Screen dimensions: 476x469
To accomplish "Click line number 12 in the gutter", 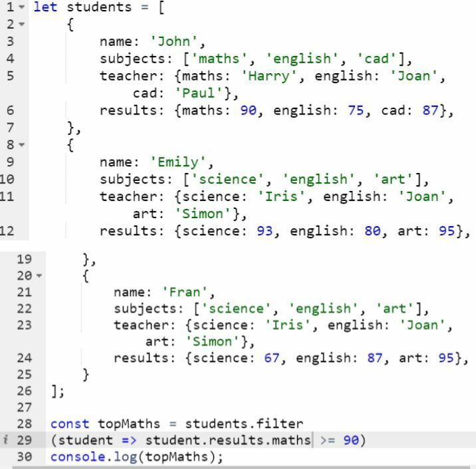I will click(x=9, y=230).
